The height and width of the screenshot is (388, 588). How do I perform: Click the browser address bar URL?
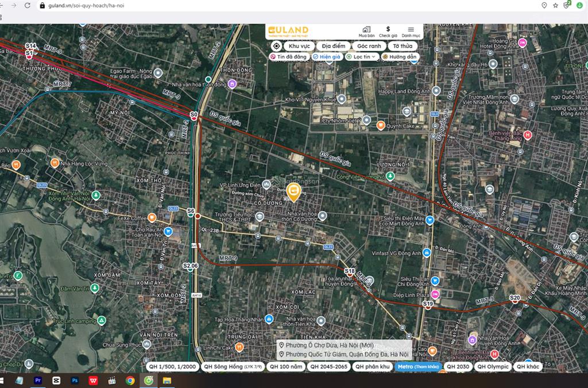pos(86,6)
